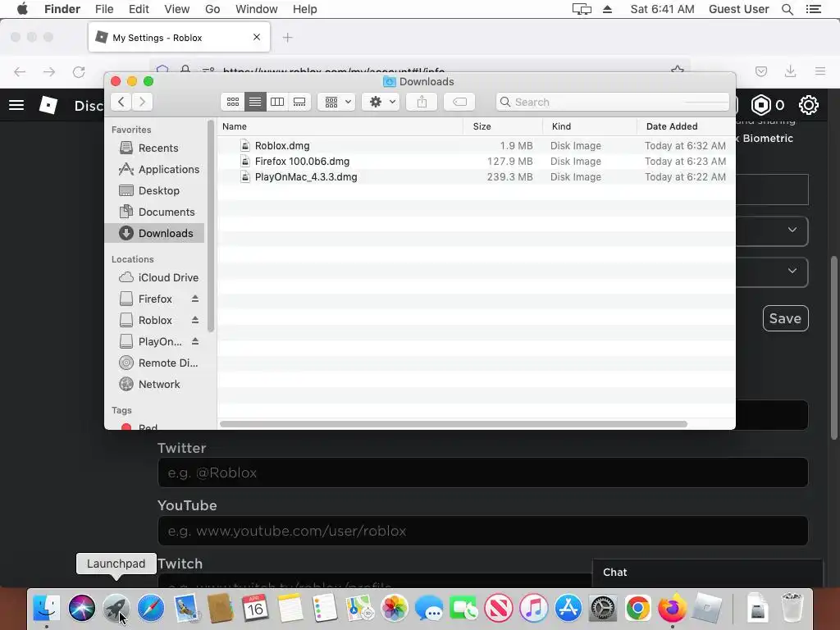840x630 pixels.
Task: Open Calendar in the dock
Action: (x=255, y=609)
